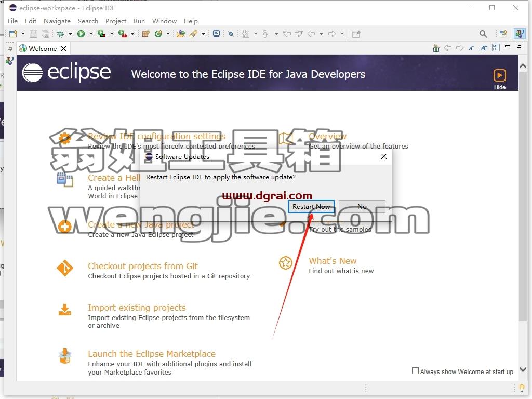Expand the New wizard dropdown arrow
The width and height of the screenshot is (532, 399).
(23, 34)
